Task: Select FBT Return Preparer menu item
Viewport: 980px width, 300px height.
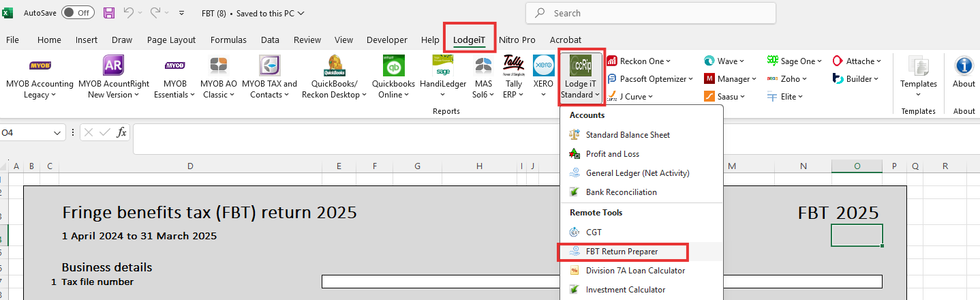Action: click(641, 252)
